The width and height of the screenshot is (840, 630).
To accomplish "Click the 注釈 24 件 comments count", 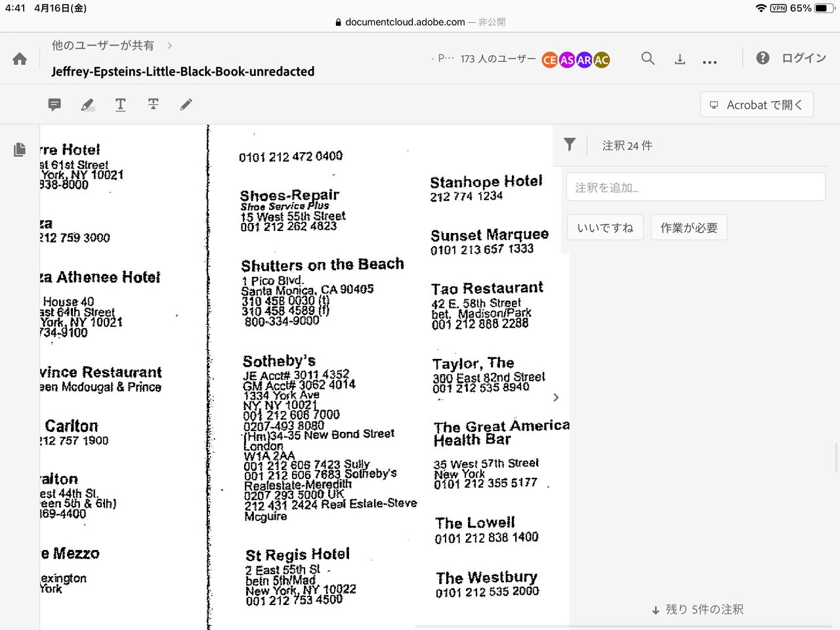I will [627, 146].
